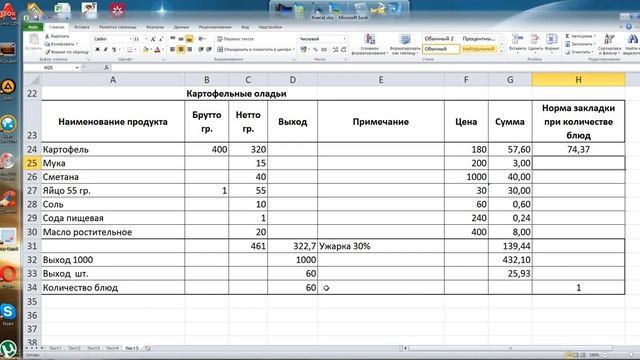Toggle italic formatting
Image resolution: width=640 pixels, height=360 pixels.
106,49
